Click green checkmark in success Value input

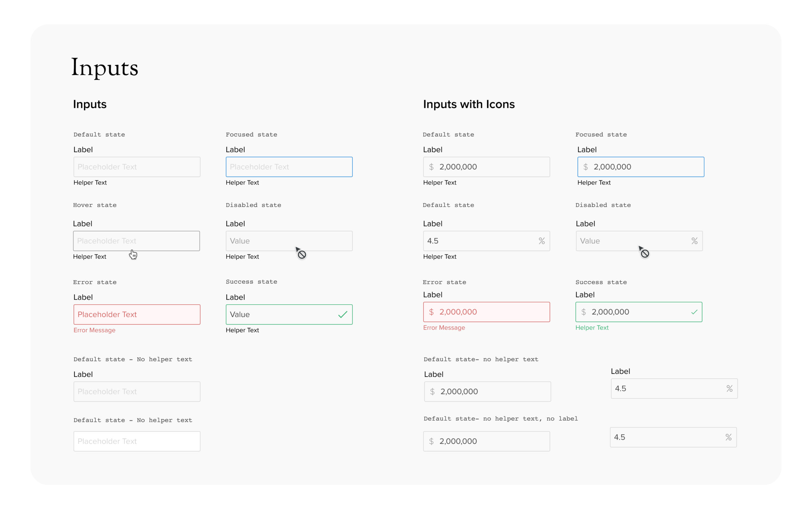click(343, 314)
